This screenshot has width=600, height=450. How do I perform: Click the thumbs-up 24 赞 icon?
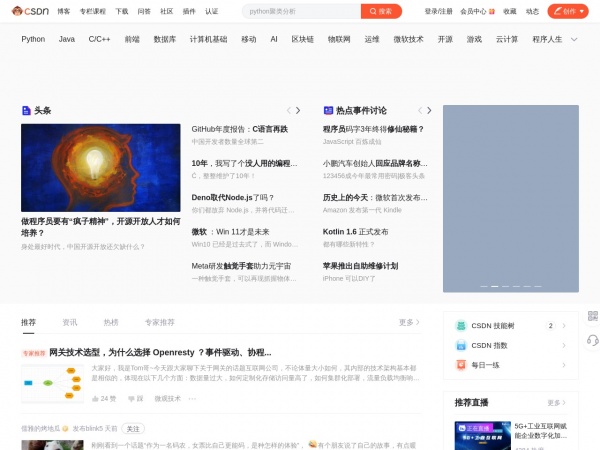[x=95, y=399]
